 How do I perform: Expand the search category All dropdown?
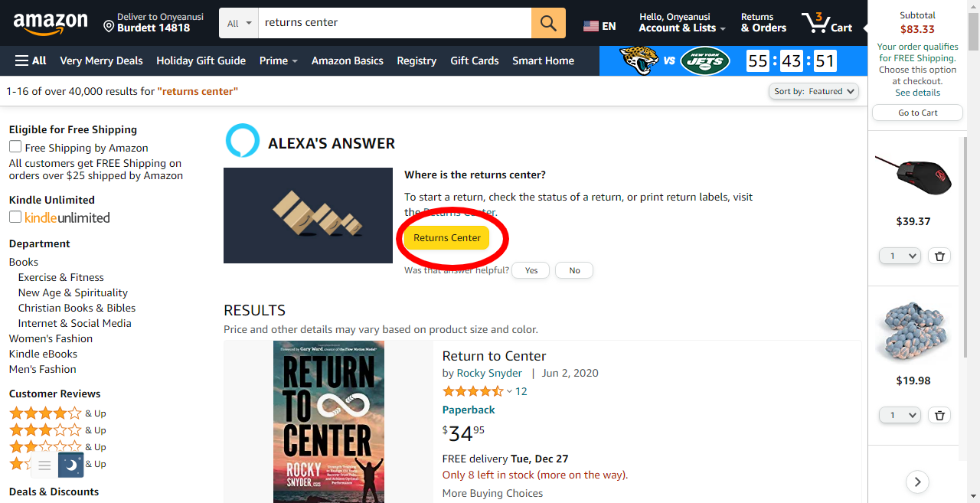[239, 23]
